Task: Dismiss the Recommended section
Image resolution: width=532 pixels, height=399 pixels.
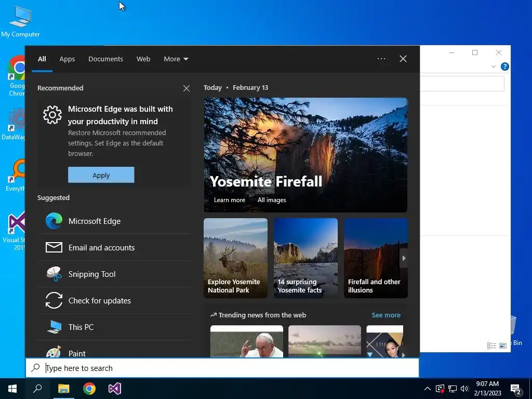Action: click(x=187, y=88)
